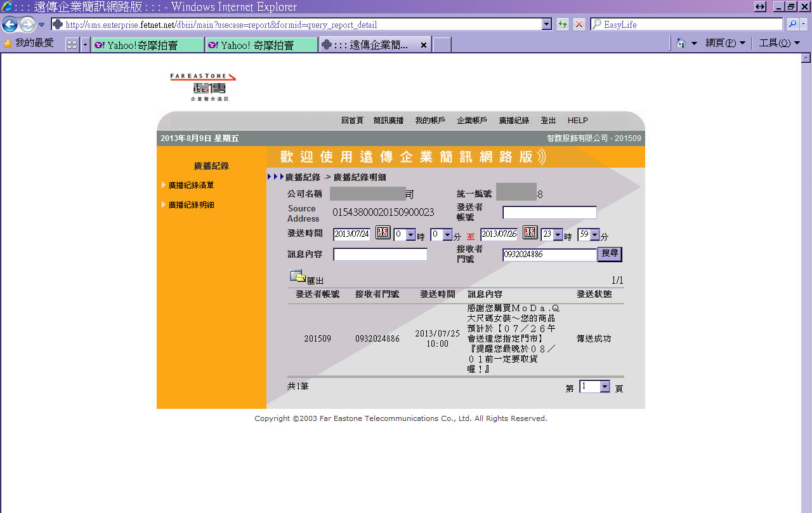
Task: Open the page number dropdown
Action: pyautogui.click(x=605, y=387)
